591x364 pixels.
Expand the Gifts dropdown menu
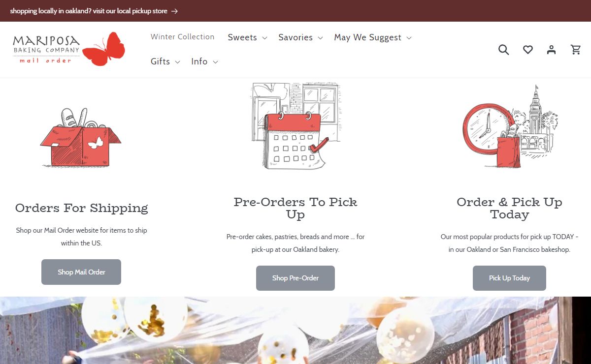(165, 61)
